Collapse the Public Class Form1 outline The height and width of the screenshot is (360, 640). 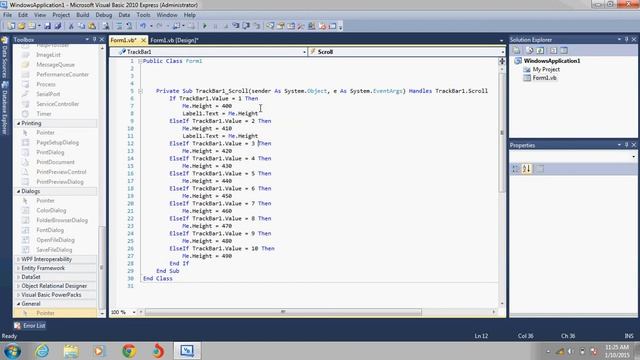point(140,61)
